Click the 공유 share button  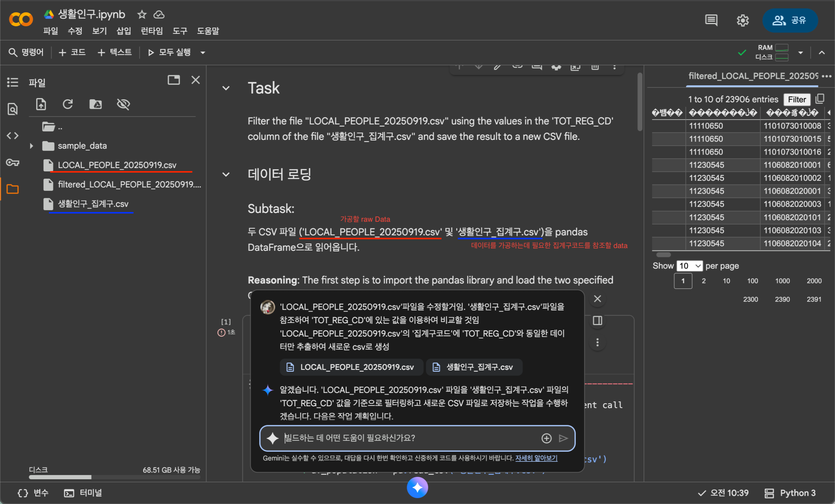pyautogui.click(x=790, y=20)
